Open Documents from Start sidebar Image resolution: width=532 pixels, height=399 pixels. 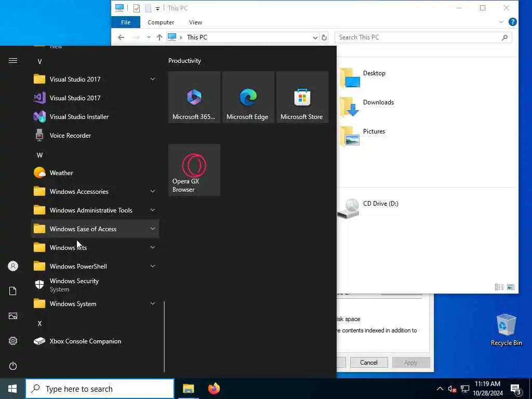tap(13, 291)
